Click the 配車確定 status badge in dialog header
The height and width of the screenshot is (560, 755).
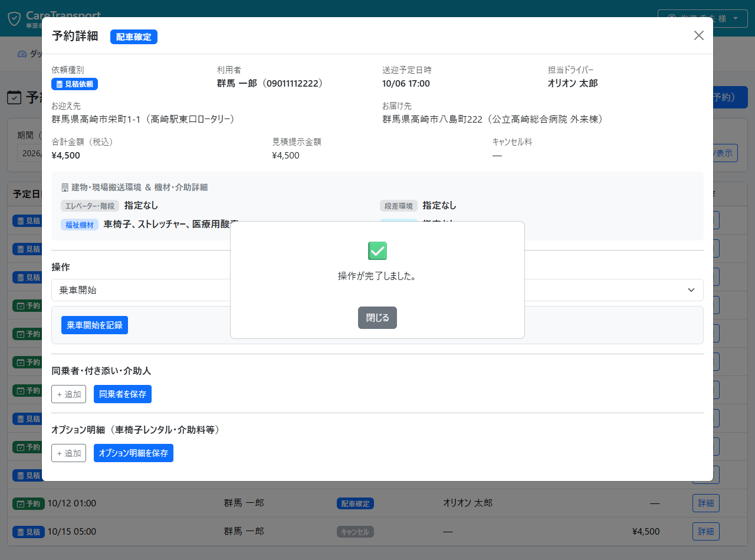pyautogui.click(x=134, y=37)
